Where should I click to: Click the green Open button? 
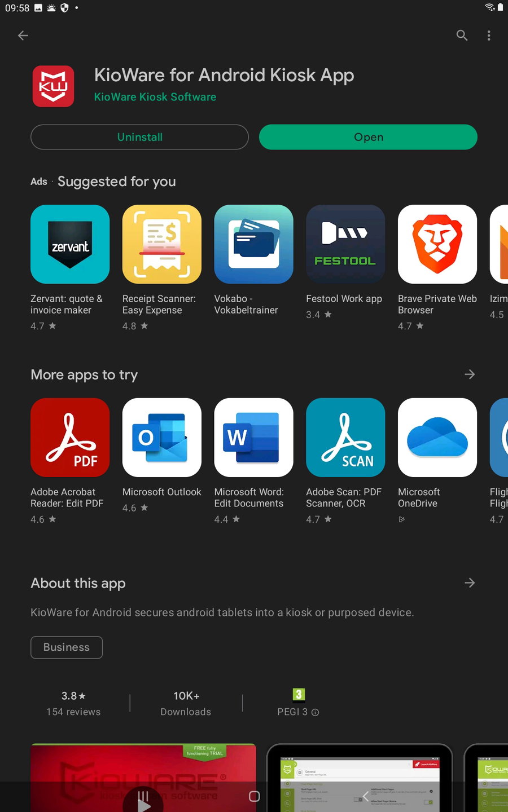tap(368, 137)
